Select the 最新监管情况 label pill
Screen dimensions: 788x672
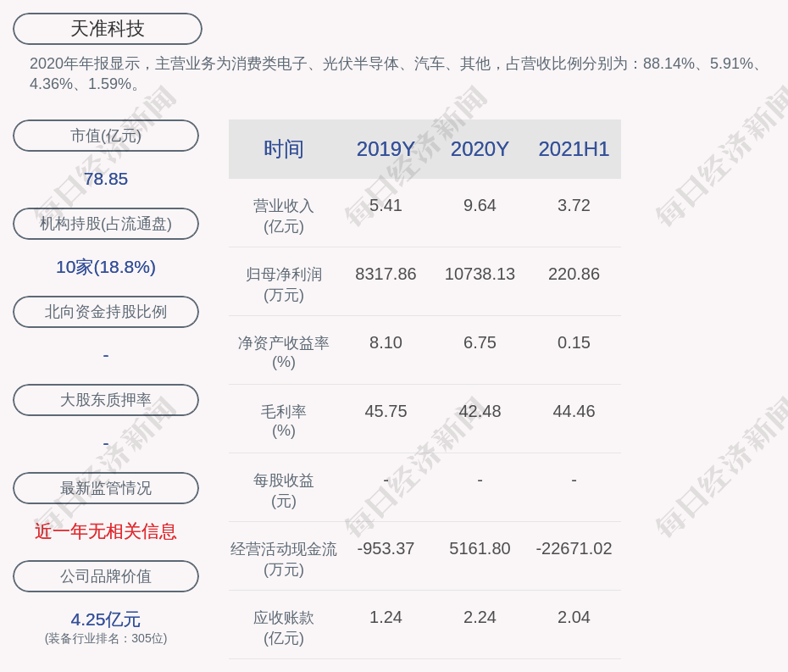(x=106, y=488)
